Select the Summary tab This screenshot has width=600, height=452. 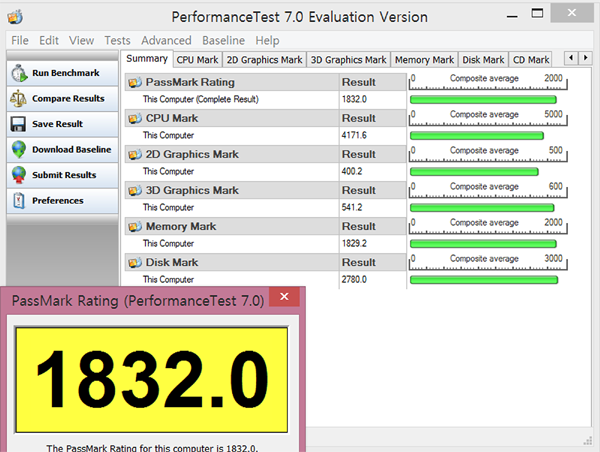click(147, 59)
